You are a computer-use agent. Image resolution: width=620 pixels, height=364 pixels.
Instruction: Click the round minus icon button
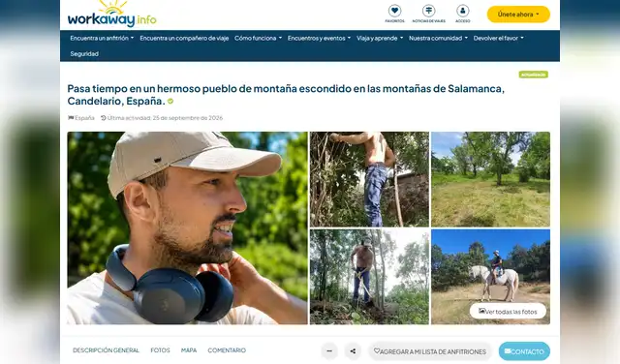click(x=329, y=351)
